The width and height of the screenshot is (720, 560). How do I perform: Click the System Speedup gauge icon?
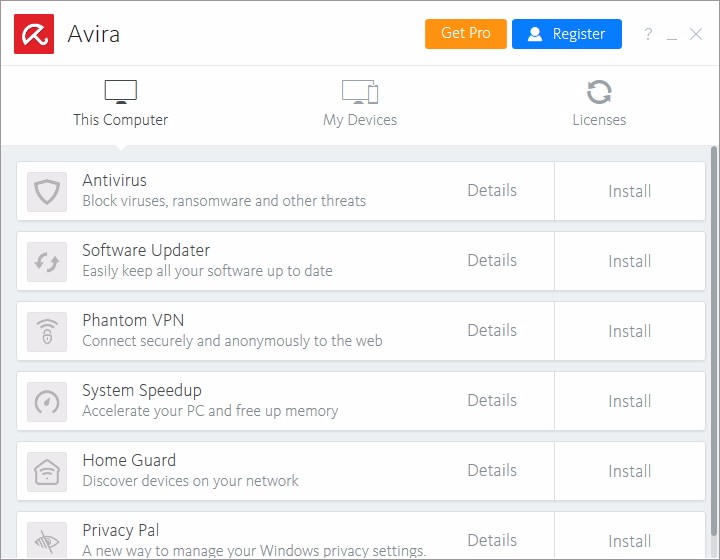point(47,401)
